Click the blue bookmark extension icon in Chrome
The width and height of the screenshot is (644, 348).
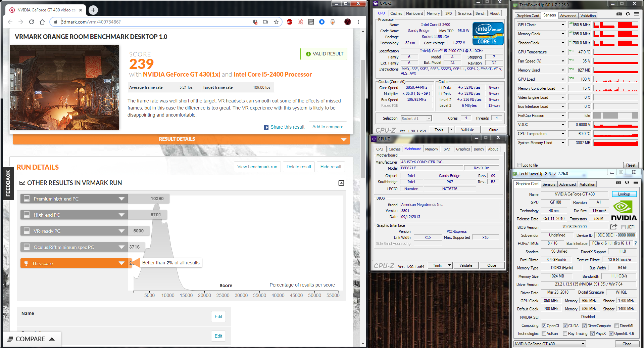(322, 22)
